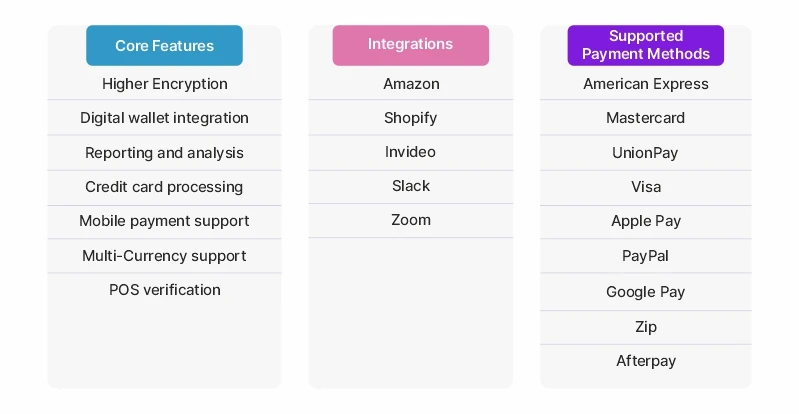Click the Higher Encryption item
Viewport: 799px width, 414px height.
[164, 84]
